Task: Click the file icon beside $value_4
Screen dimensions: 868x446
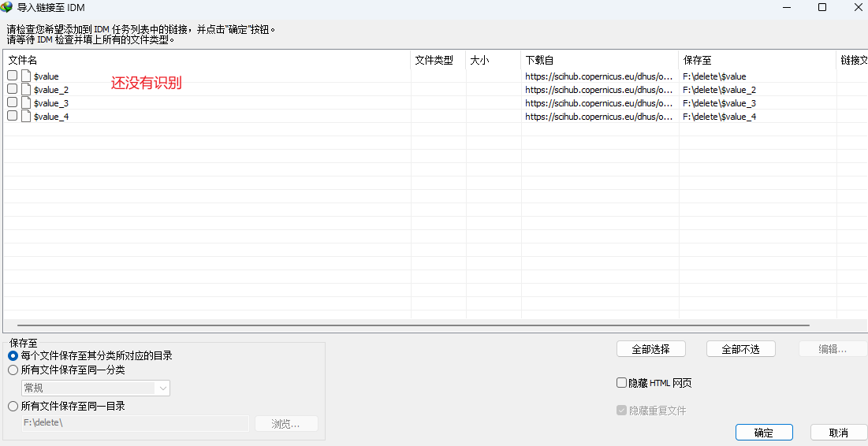Action: pyautogui.click(x=26, y=117)
